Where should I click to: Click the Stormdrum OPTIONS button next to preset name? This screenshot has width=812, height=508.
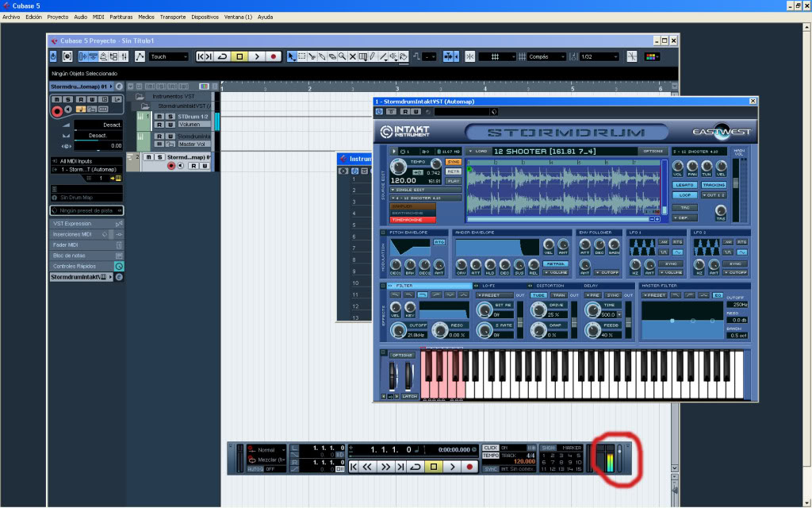(x=653, y=151)
